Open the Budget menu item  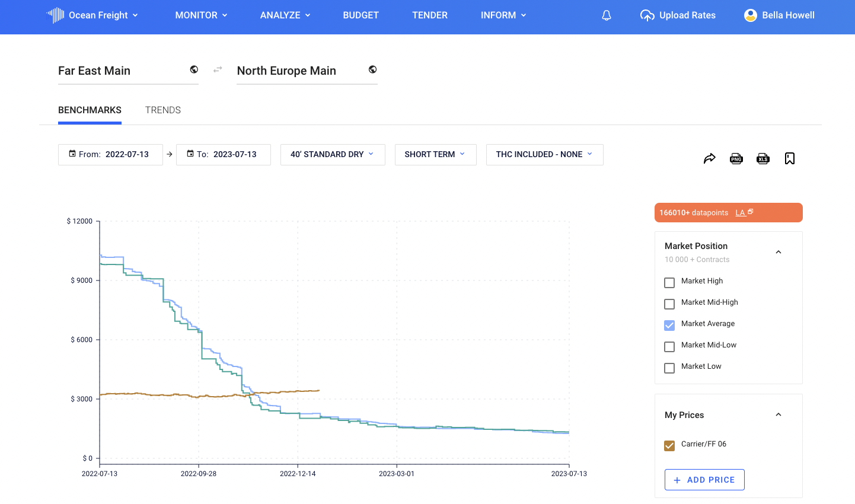click(360, 15)
